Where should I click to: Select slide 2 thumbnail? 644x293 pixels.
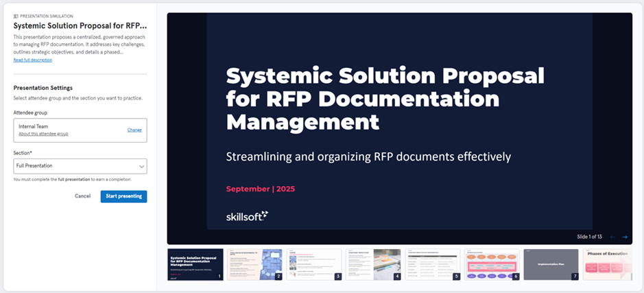(254, 264)
